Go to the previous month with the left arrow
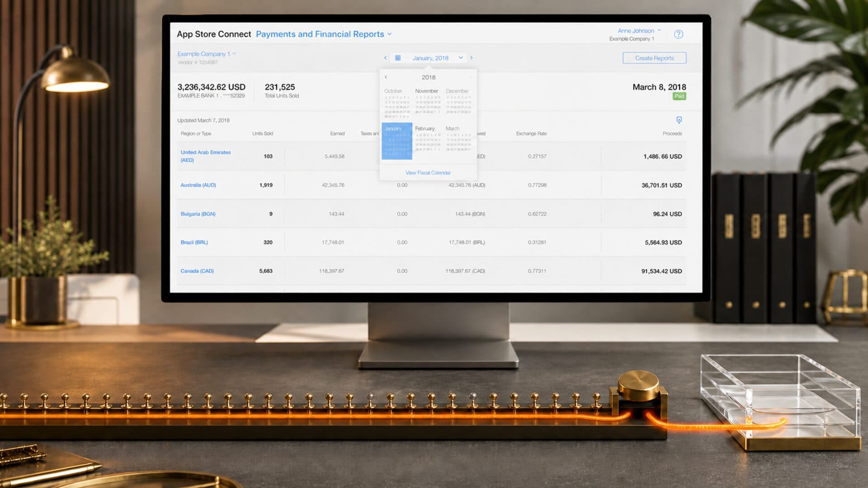 pos(385,58)
